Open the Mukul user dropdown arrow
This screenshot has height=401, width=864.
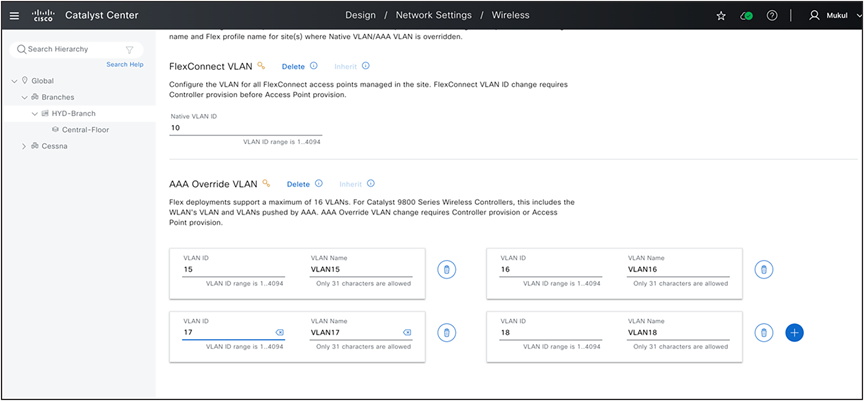coord(860,15)
